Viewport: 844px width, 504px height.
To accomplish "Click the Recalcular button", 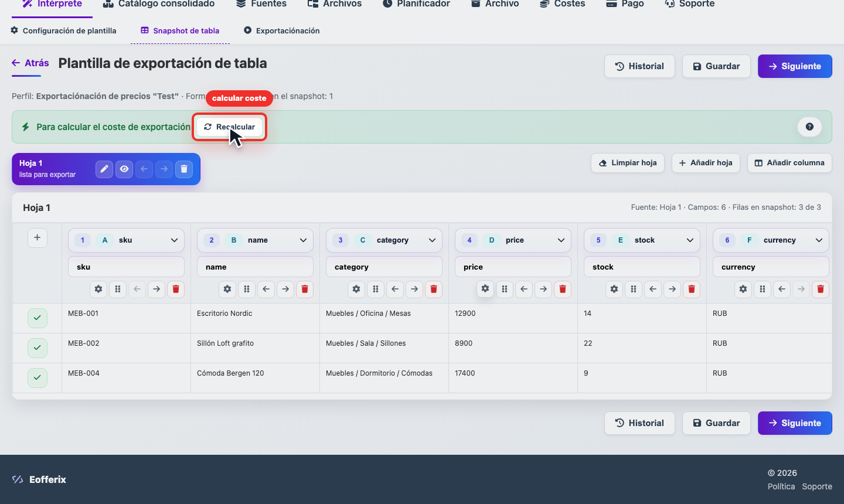I will point(230,127).
